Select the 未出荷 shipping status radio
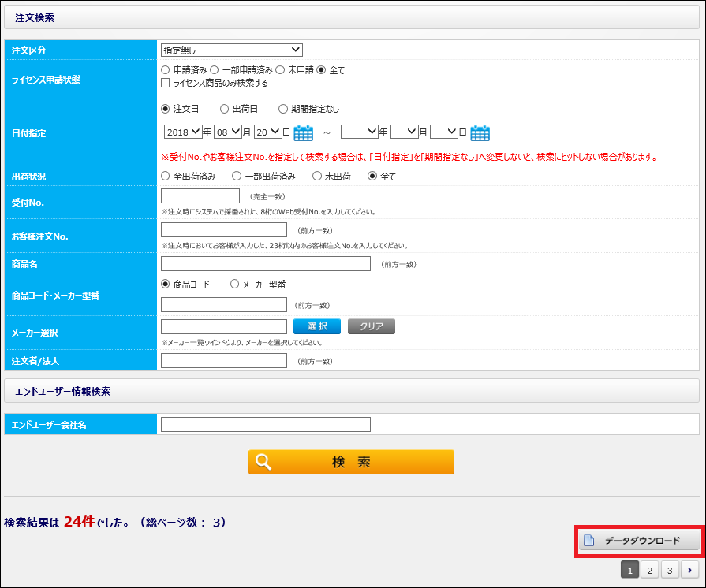This screenshot has width=706, height=588. tap(318, 177)
